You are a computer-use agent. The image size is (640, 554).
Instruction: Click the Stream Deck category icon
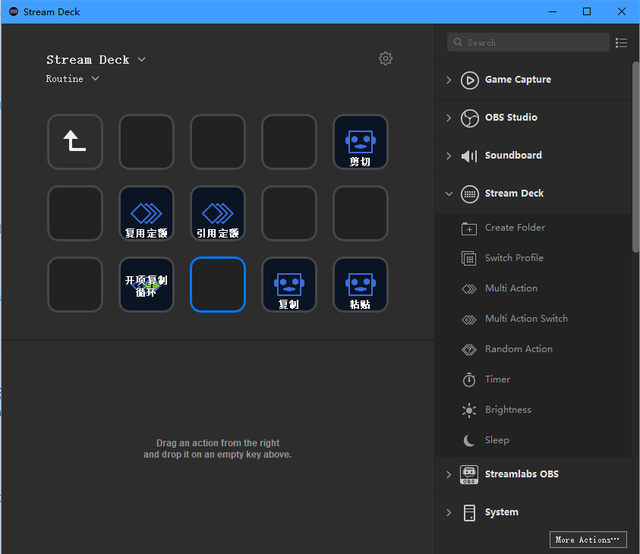coord(469,194)
